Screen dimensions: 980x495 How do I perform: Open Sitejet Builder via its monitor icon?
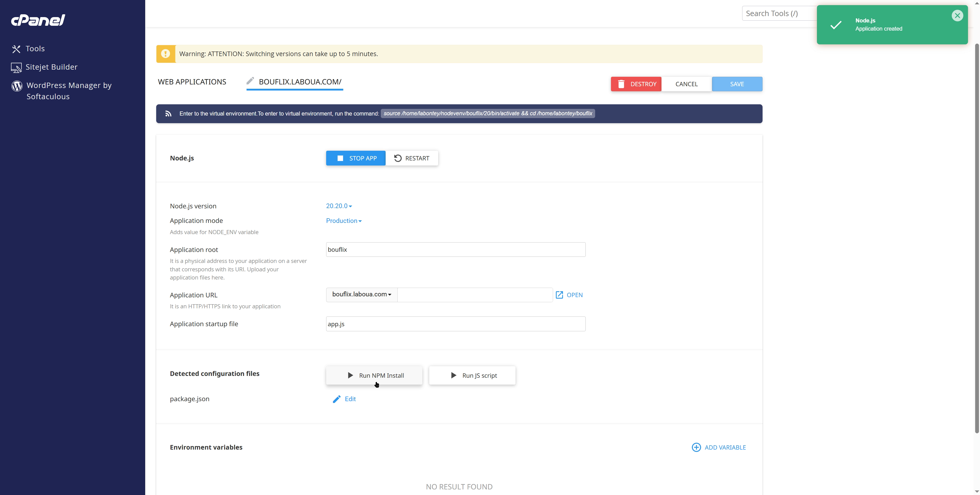(x=16, y=68)
